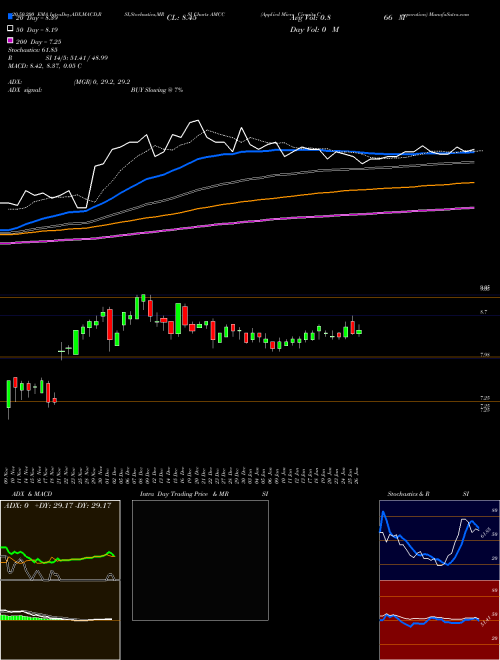The width and height of the screenshot is (500, 660).
Task: Open the empty Intra Day Trading Price panel
Action: (x=200, y=560)
